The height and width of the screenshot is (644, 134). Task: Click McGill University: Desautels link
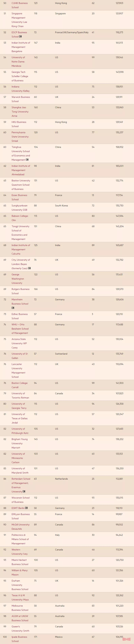[20, 526]
